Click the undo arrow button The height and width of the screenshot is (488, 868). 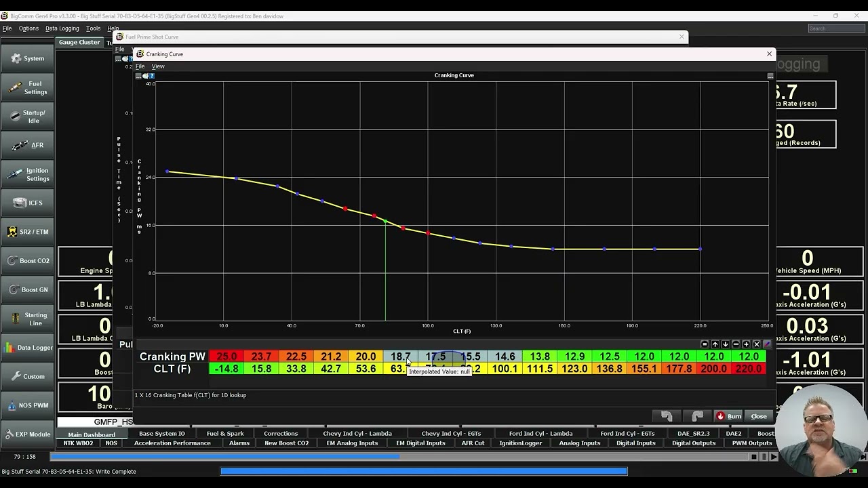tap(667, 416)
